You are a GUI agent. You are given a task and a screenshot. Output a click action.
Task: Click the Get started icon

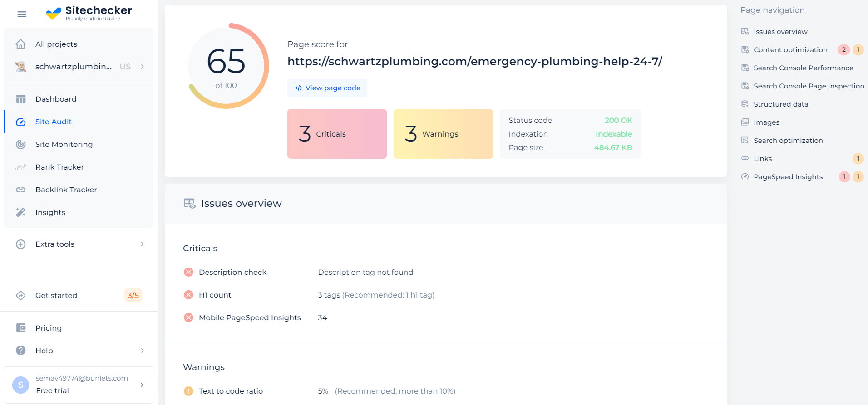[21, 295]
